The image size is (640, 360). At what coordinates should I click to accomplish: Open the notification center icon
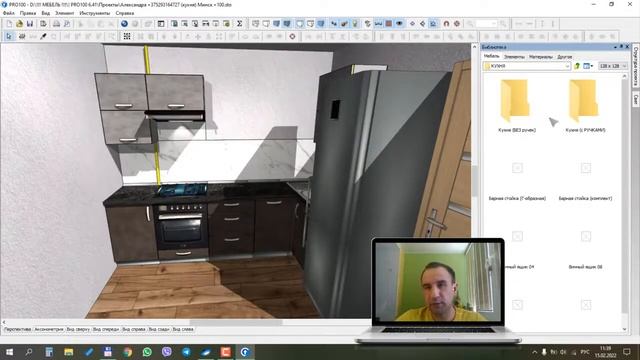click(627, 352)
